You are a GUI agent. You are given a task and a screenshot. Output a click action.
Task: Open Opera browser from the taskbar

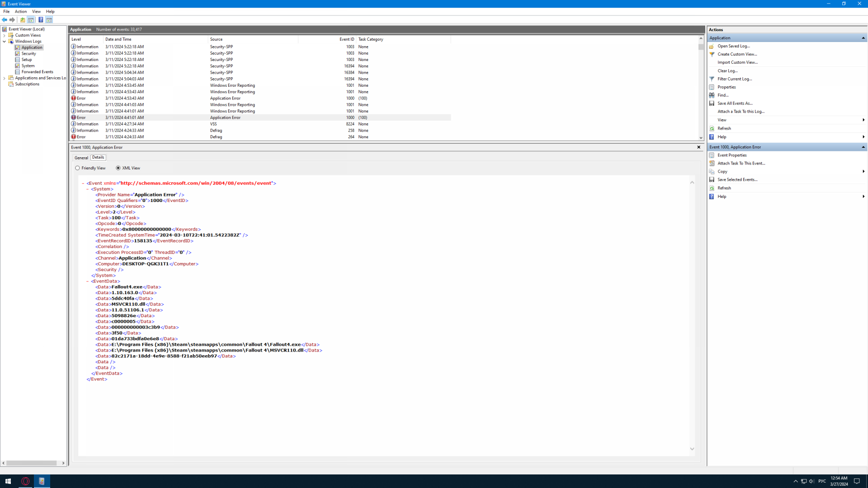tap(25, 481)
